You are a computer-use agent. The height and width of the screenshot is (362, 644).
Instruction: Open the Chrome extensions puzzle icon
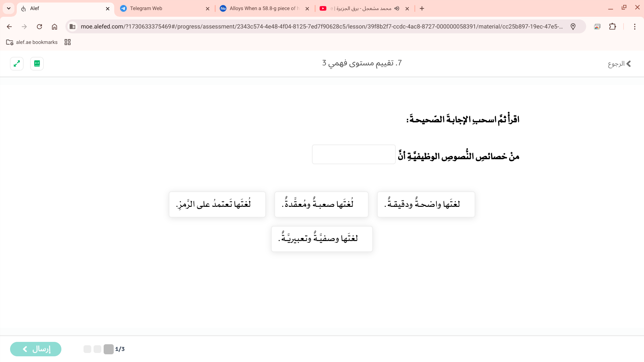[x=612, y=26]
